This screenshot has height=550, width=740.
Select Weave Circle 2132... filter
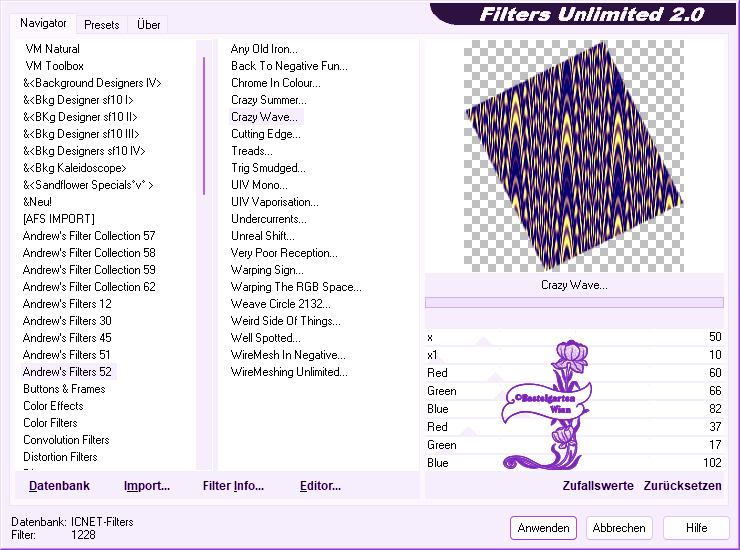[x=280, y=304]
